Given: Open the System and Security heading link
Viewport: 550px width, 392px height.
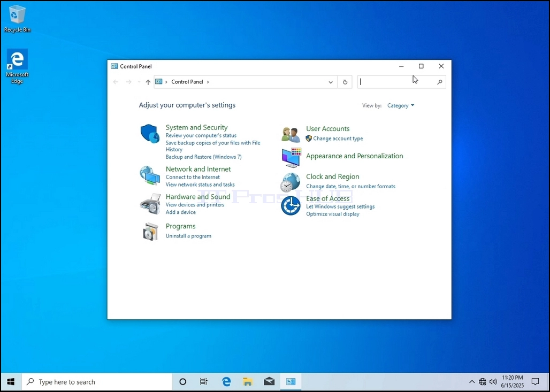Looking at the screenshot, I should coord(196,127).
